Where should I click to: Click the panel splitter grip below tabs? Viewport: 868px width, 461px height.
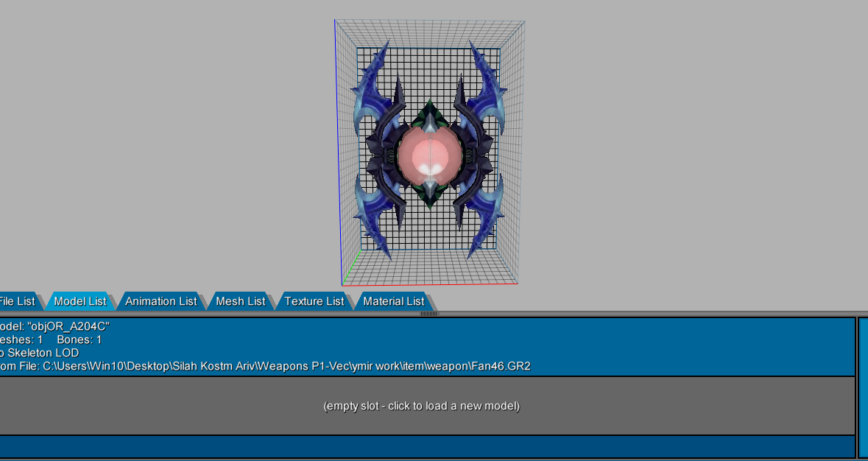429,314
